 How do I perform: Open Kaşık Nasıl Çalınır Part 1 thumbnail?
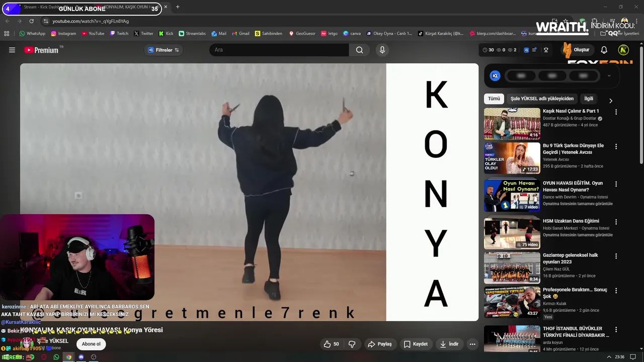512,123
